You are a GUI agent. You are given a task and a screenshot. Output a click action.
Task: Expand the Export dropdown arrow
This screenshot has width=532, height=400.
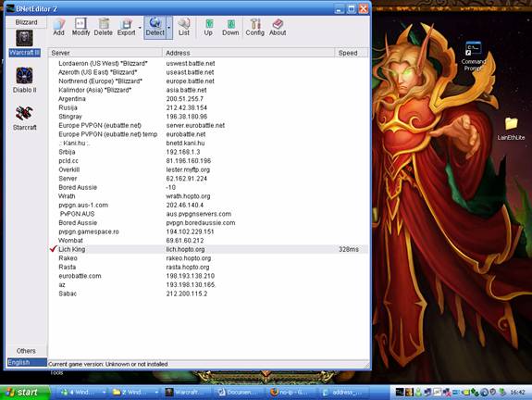(x=140, y=28)
